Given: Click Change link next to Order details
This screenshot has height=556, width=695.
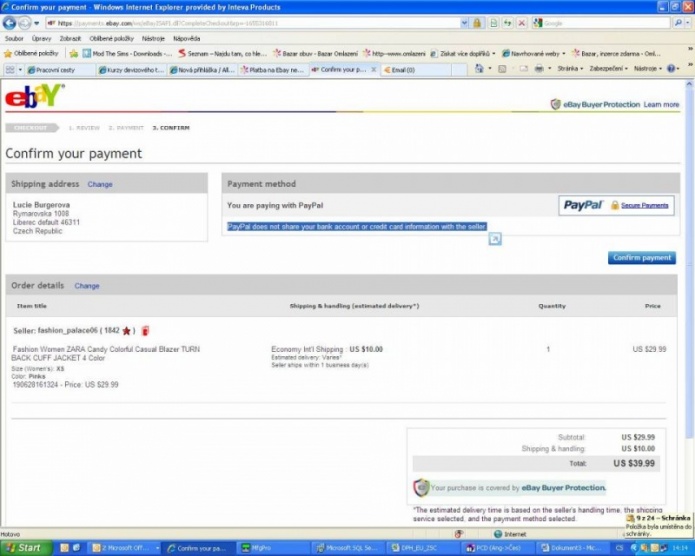Looking at the screenshot, I should click(x=87, y=285).
